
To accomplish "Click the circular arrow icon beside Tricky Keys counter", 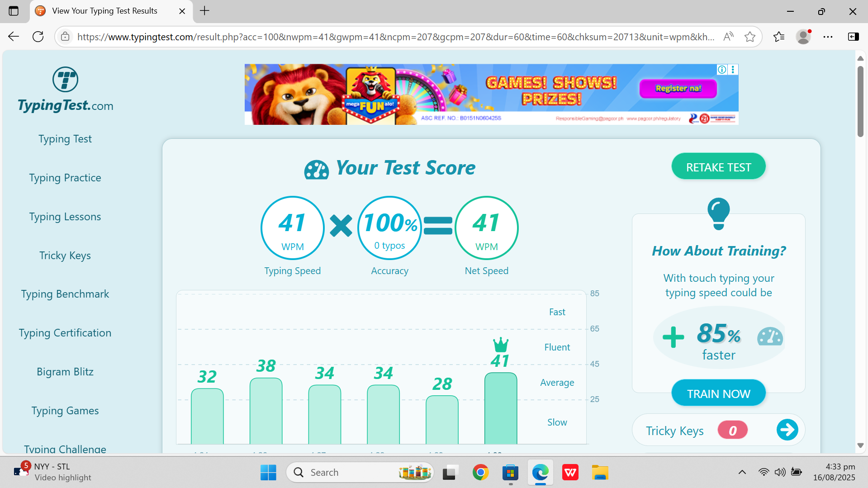I will pos(787,430).
